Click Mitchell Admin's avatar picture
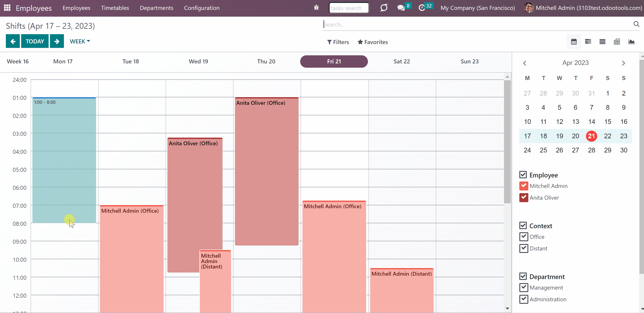 pos(529,8)
